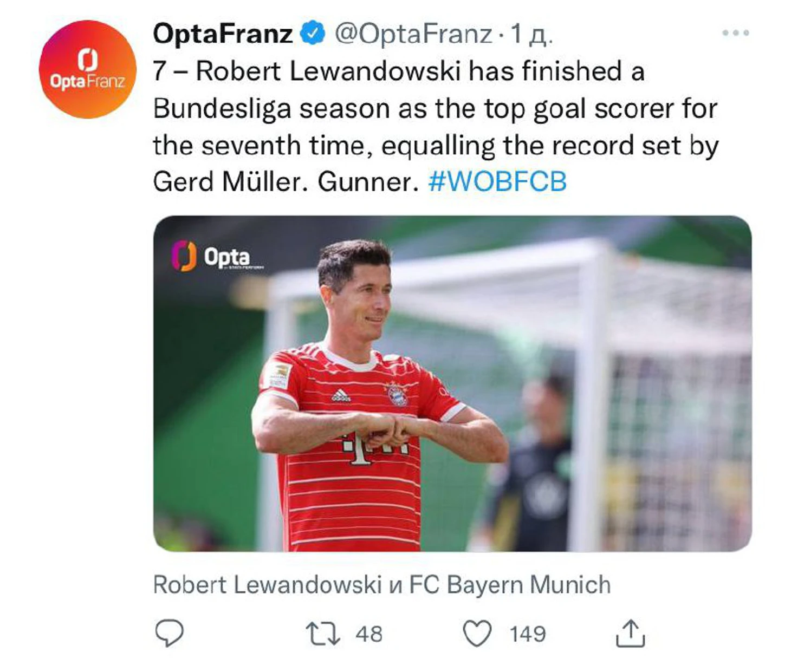Image resolution: width=791 pixels, height=672 pixels.
Task: Click the OptaFranz display name
Action: tap(223, 34)
